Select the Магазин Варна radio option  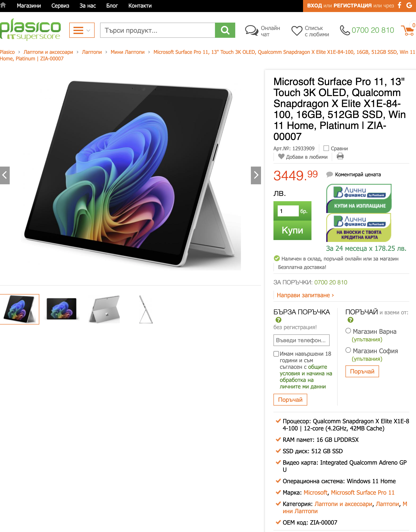[348, 331]
